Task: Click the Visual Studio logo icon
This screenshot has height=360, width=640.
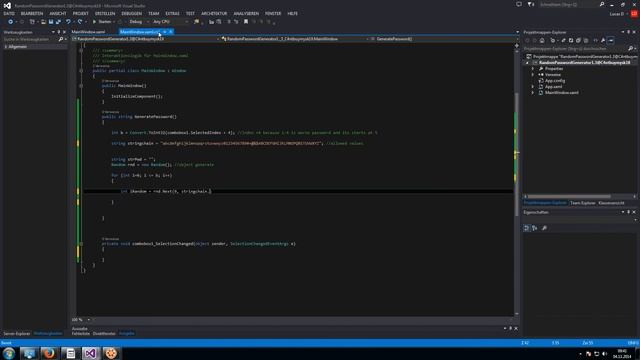Action: [7, 5]
